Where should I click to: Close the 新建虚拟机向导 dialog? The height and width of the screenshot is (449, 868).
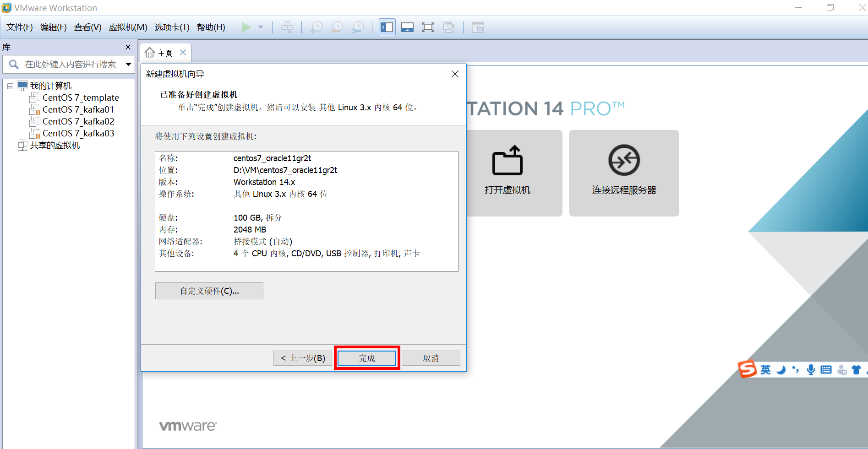pos(455,74)
